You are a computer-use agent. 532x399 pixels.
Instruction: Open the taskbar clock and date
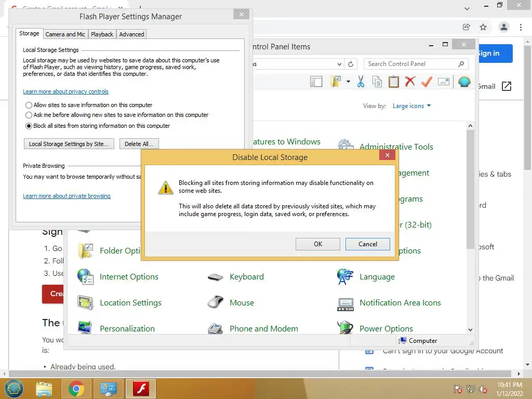pyautogui.click(x=510, y=389)
